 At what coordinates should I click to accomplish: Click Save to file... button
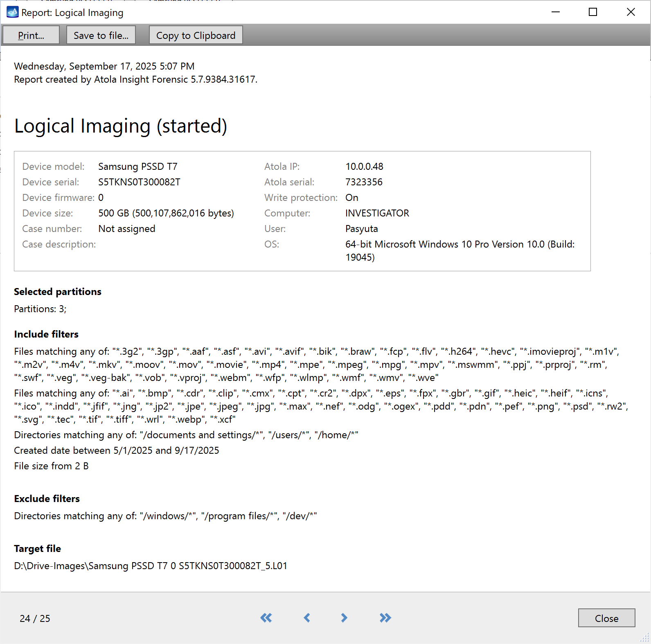[x=101, y=35]
